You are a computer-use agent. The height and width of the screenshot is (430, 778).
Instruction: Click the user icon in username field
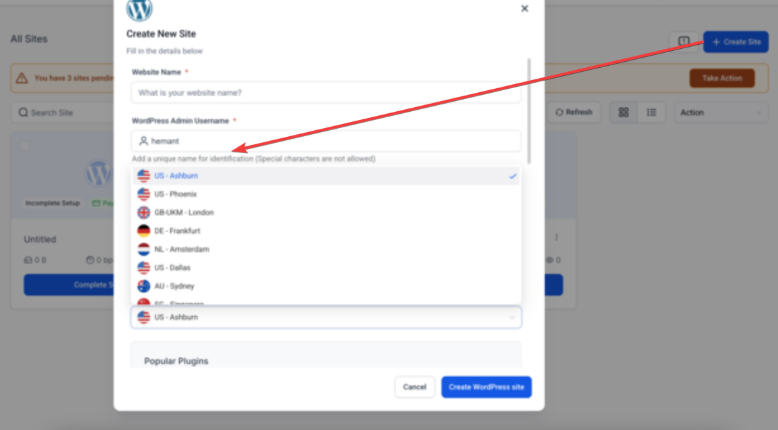click(x=143, y=141)
